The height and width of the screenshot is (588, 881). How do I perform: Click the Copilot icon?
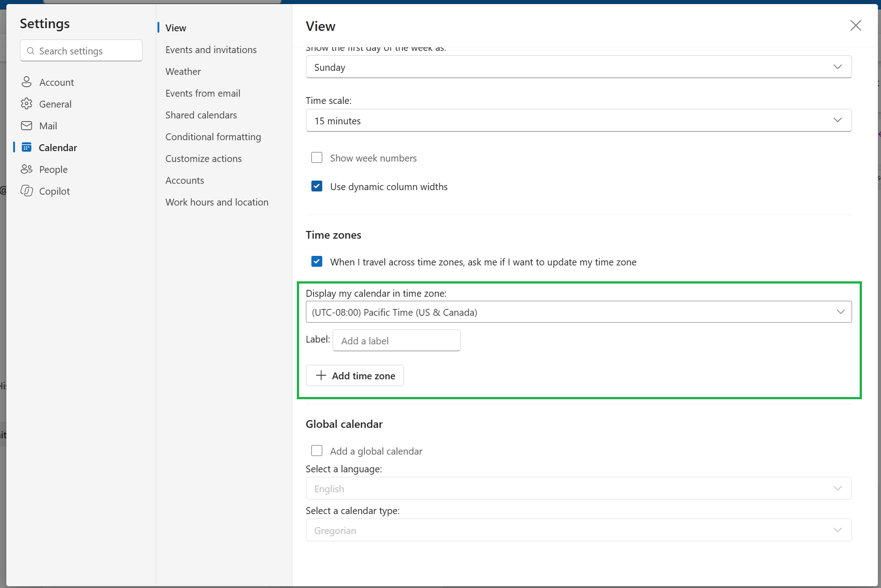27,191
